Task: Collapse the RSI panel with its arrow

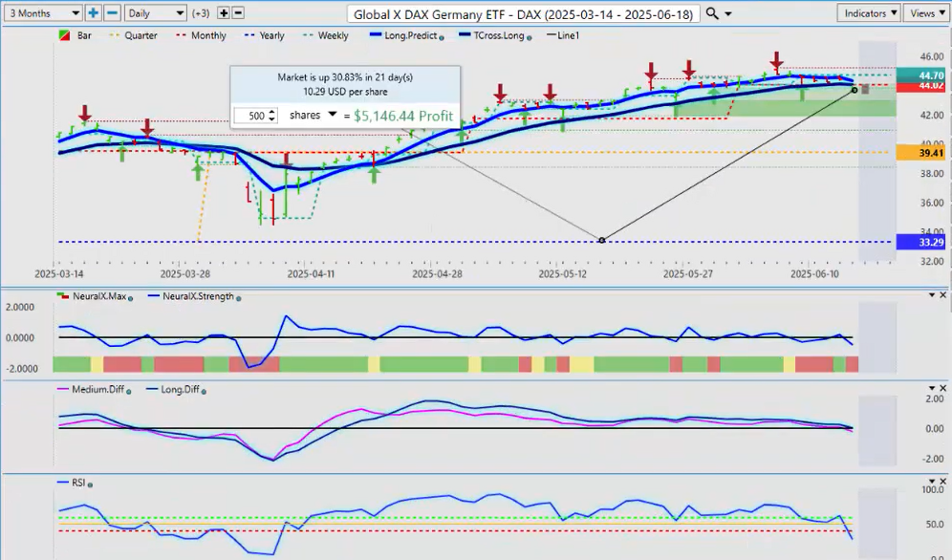Action: [932, 481]
